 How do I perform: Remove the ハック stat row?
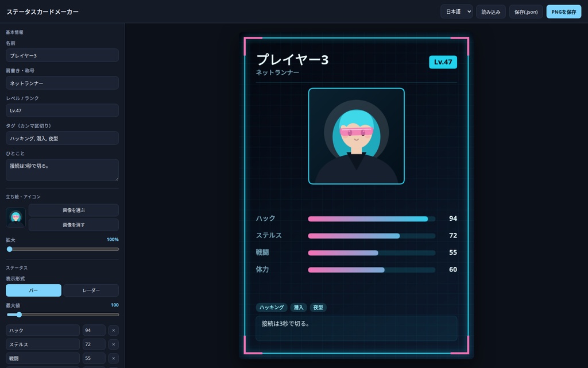click(114, 331)
